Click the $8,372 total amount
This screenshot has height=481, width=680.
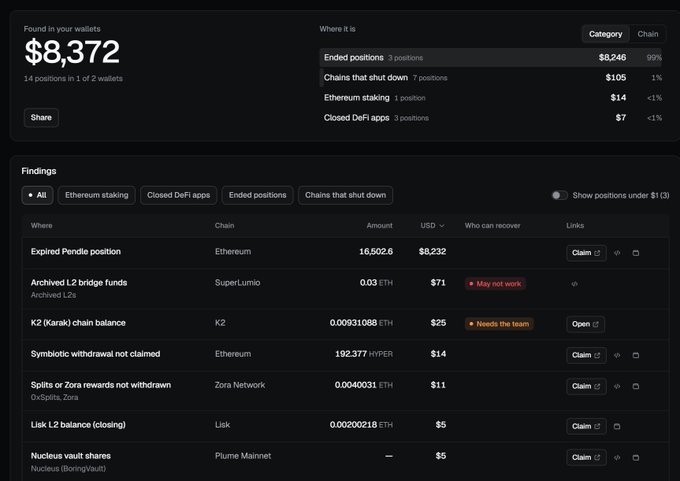click(x=72, y=52)
